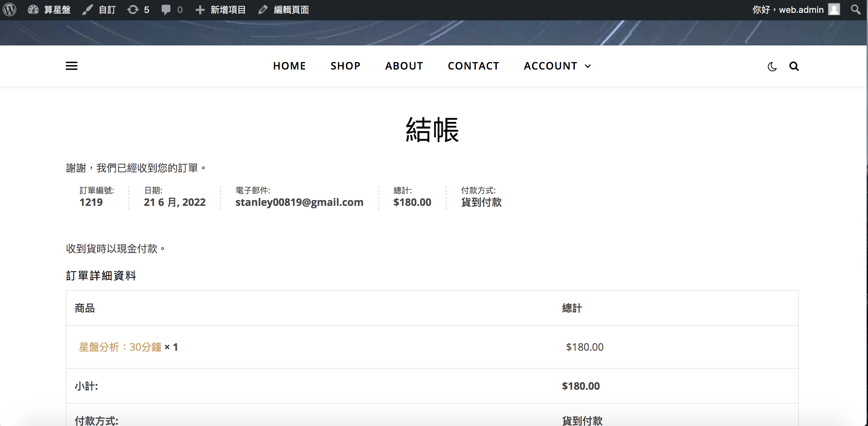The height and width of the screenshot is (426, 868).
Task: Open the comments bubble icon
Action: pos(166,9)
